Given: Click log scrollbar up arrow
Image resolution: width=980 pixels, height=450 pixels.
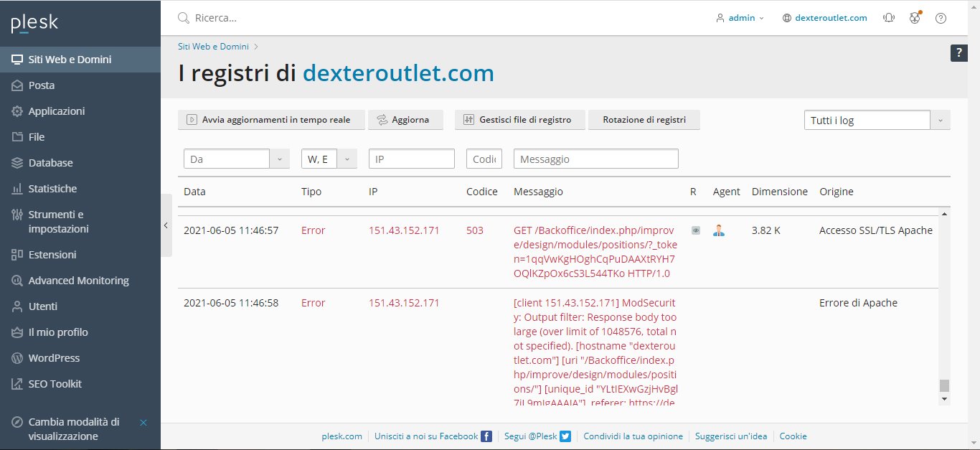Looking at the screenshot, I should coord(944,214).
